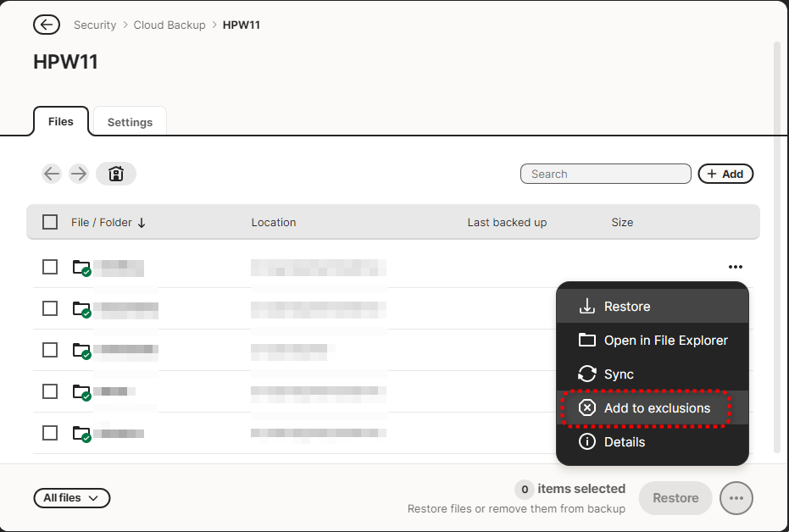This screenshot has width=789, height=532.
Task: Click the vertical scrollbar on the right
Action: click(777, 246)
